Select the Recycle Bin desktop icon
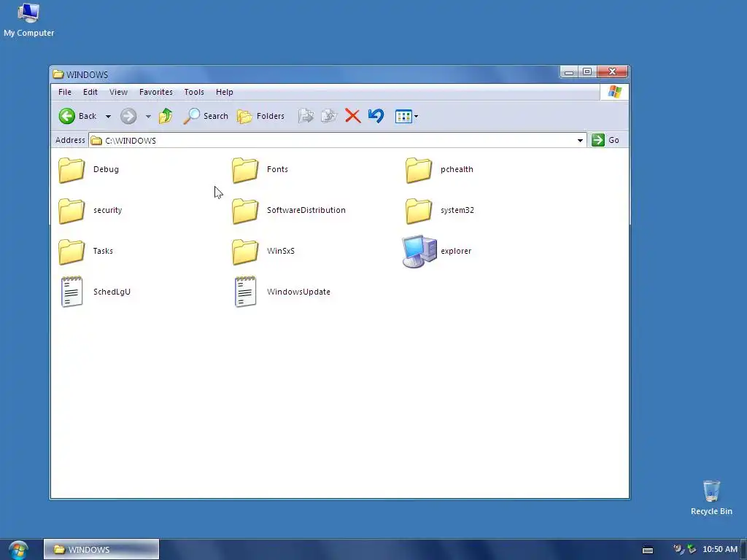747x560 pixels. (711, 491)
